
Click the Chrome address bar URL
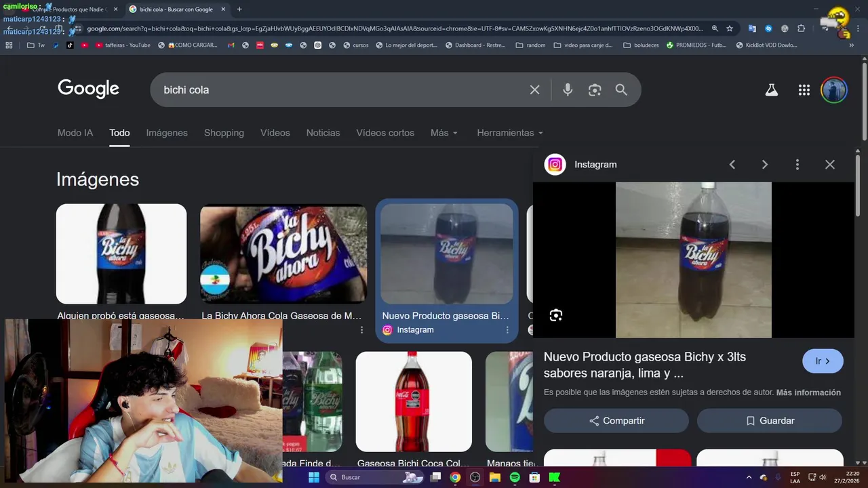click(395, 28)
